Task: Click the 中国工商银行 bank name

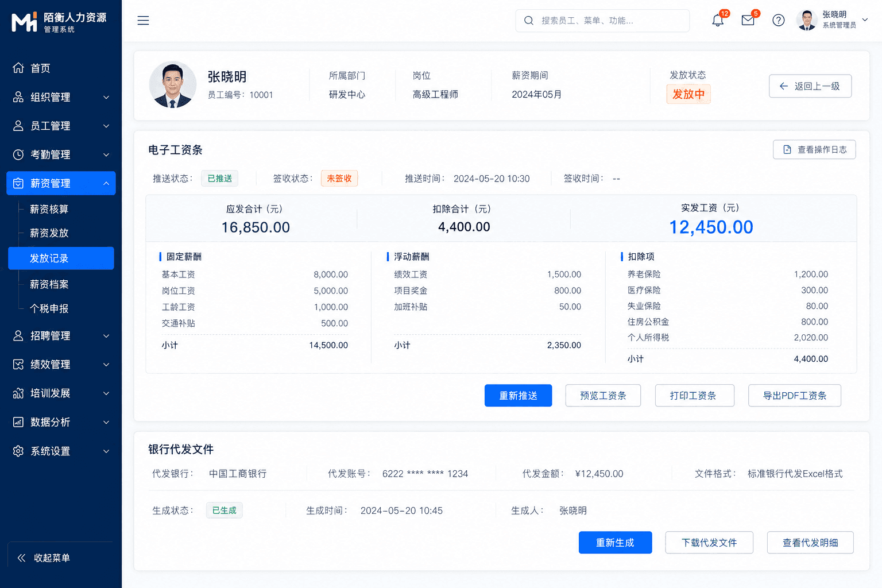Action: click(x=238, y=474)
